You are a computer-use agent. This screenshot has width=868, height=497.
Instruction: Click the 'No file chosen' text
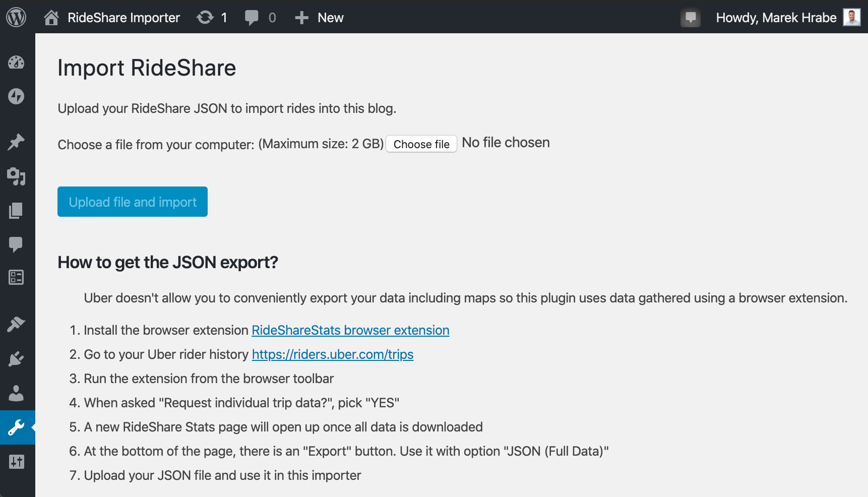506,143
